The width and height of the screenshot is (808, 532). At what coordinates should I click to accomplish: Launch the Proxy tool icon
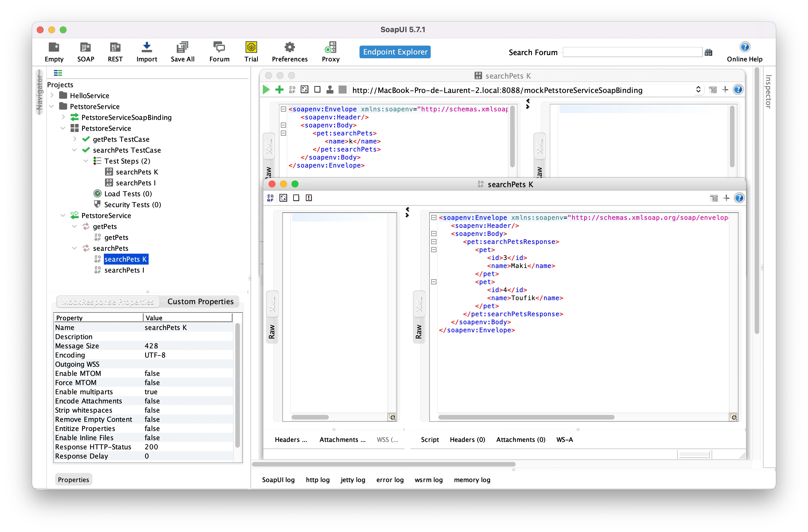330,48
